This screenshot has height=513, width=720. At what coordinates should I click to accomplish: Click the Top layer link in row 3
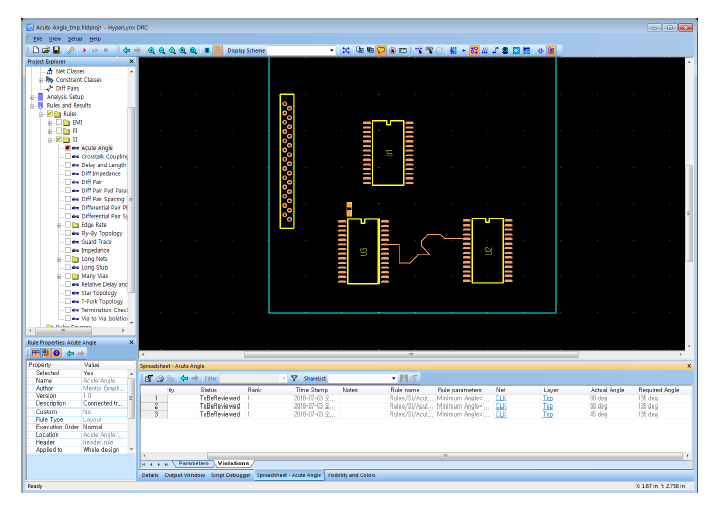point(547,414)
